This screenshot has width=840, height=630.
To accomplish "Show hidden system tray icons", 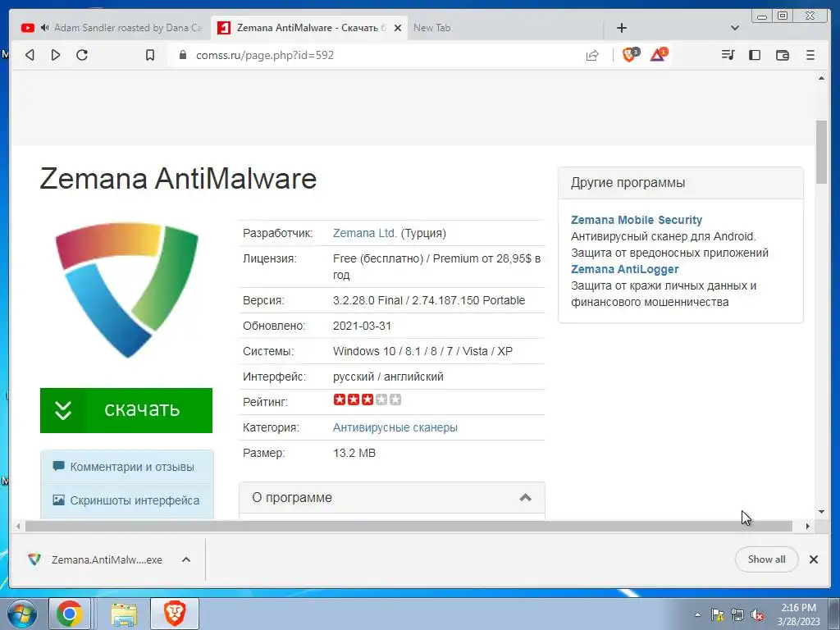I will (x=697, y=615).
